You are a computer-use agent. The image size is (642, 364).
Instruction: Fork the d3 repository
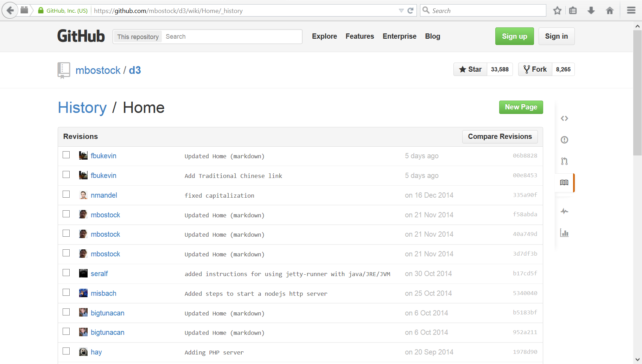point(535,69)
